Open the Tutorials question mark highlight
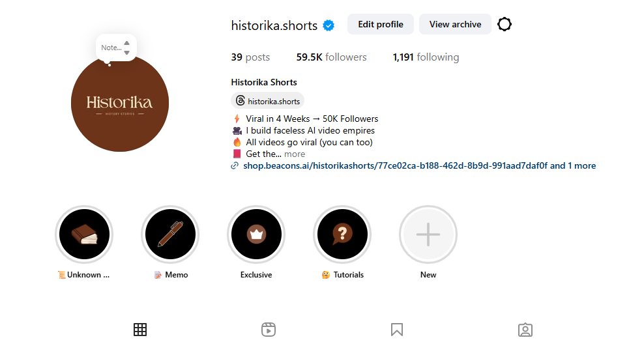The height and width of the screenshot is (340, 644). (342, 234)
